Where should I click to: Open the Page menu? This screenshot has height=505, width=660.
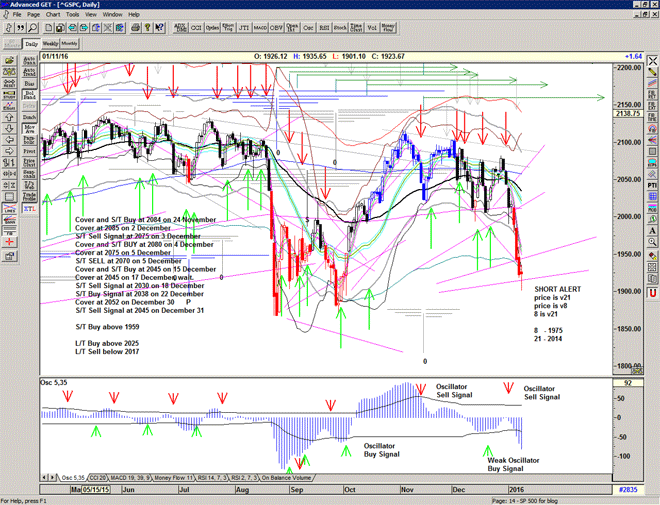[x=33, y=15]
